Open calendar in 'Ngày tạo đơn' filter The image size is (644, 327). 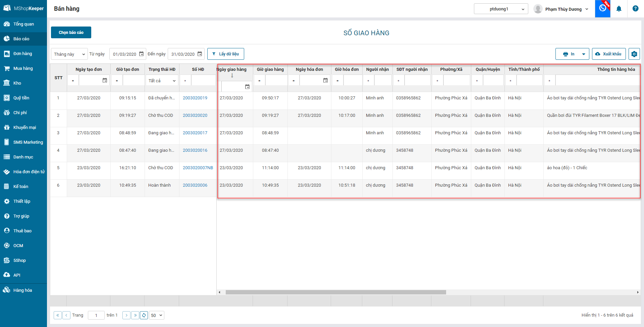(x=105, y=81)
